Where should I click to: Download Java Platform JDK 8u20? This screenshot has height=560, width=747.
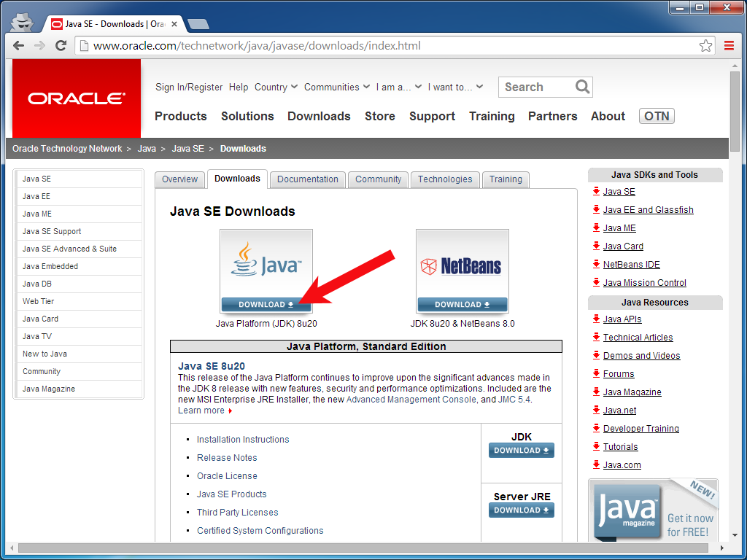[266, 305]
